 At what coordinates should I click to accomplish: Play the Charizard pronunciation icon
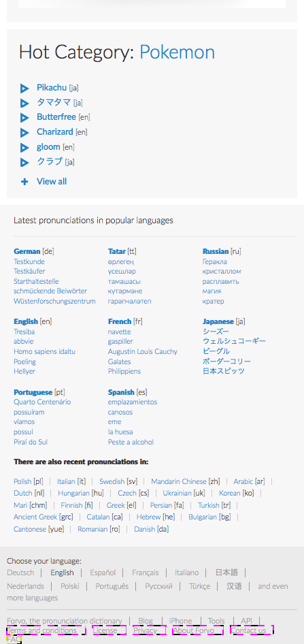(24, 133)
